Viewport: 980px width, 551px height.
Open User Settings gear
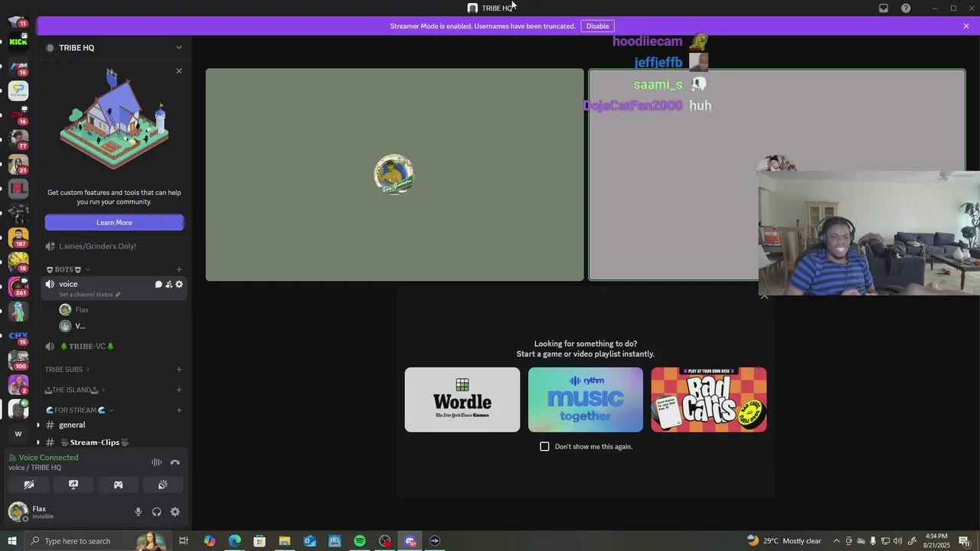[175, 512]
